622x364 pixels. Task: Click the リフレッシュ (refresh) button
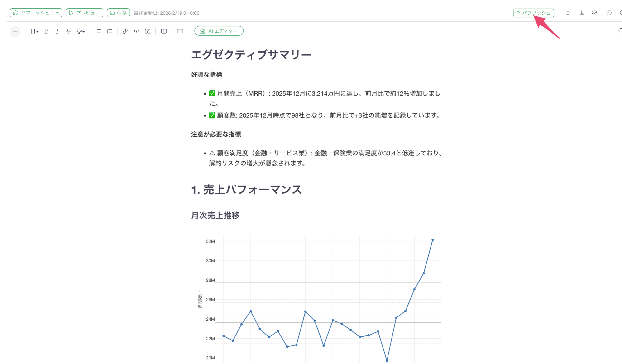pos(31,13)
